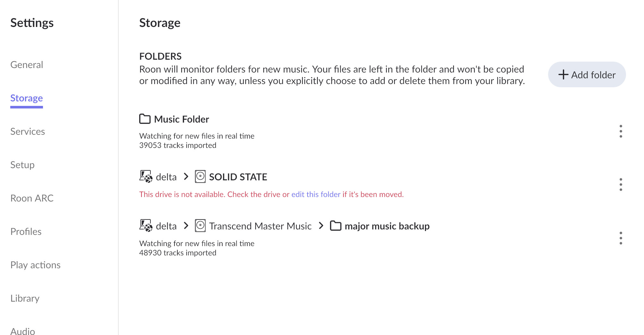Viewport: 644px width, 335px height.
Task: Click the chevron between delta and SOLID STATE
Action: pyautogui.click(x=186, y=177)
